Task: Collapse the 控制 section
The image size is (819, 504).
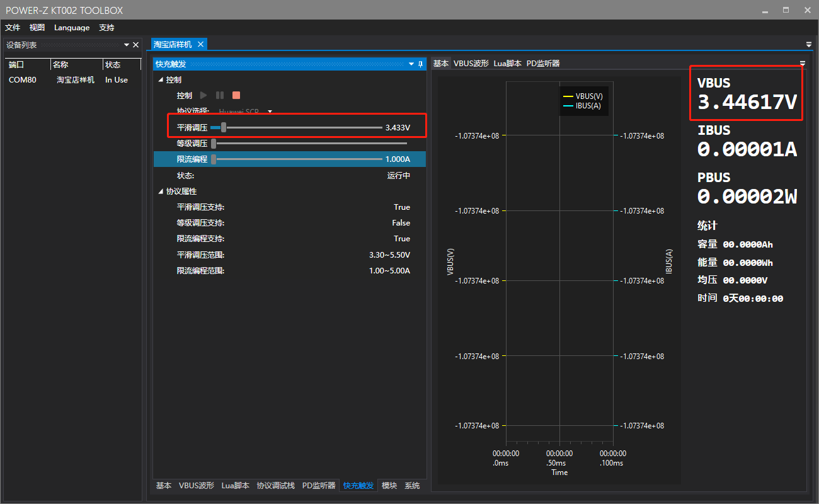Action: (161, 80)
